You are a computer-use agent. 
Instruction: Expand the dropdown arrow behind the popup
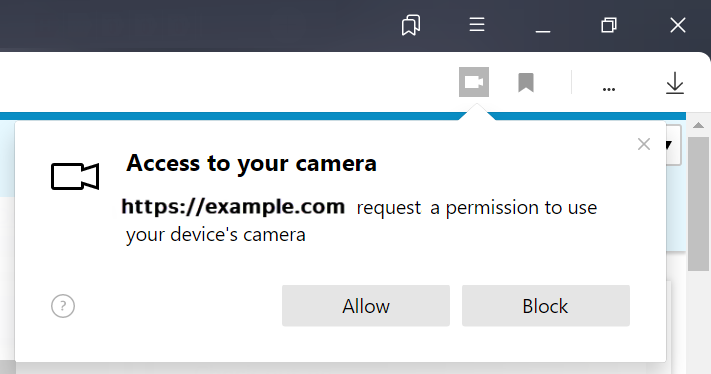coord(673,145)
